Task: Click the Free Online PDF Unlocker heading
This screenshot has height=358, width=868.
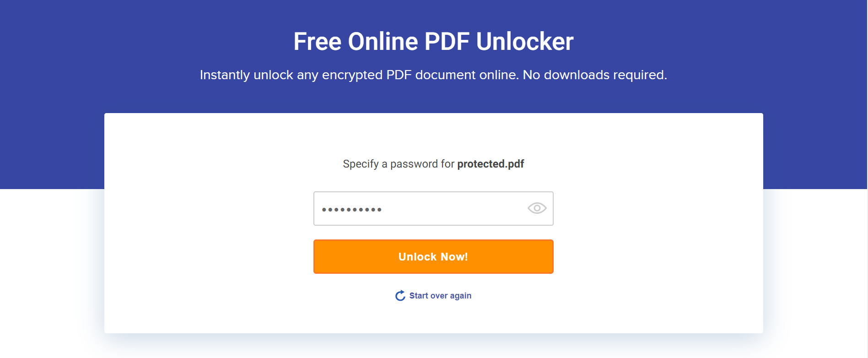Action: pos(433,41)
